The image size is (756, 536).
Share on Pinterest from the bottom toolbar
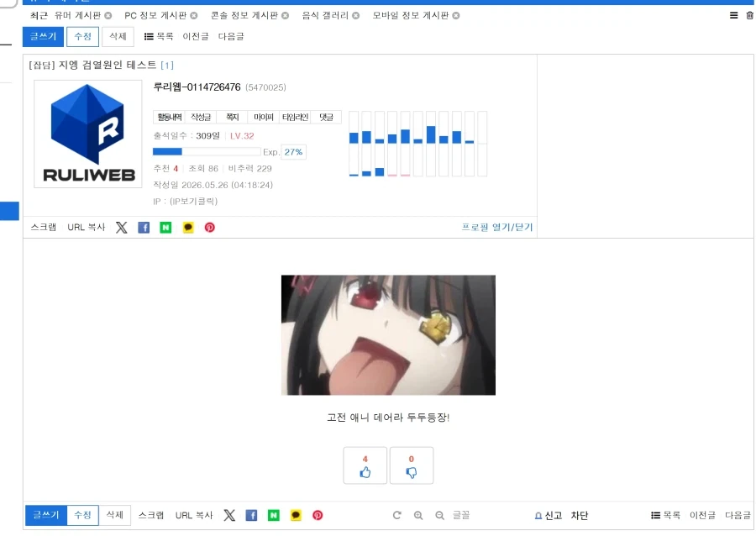tap(318, 515)
